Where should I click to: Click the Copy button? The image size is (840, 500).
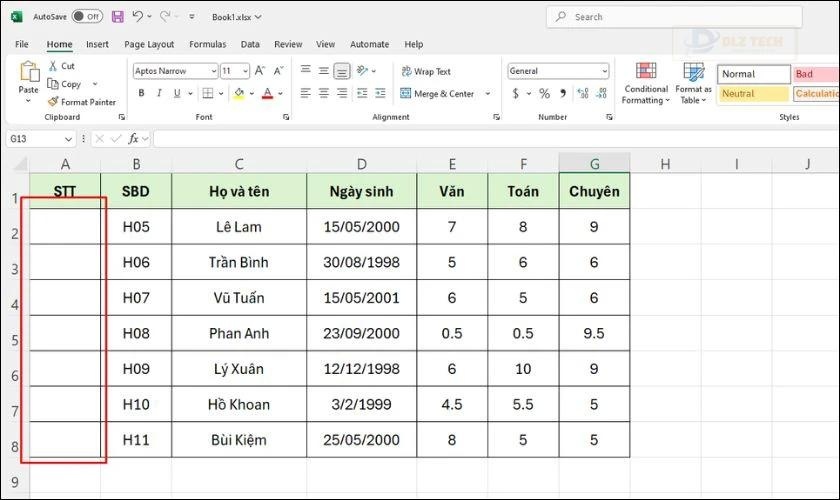click(x=65, y=84)
